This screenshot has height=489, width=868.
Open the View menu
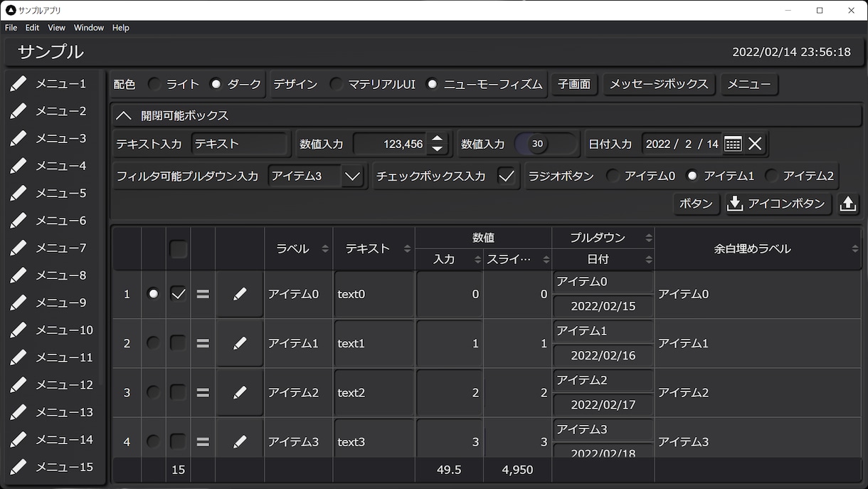pos(56,28)
